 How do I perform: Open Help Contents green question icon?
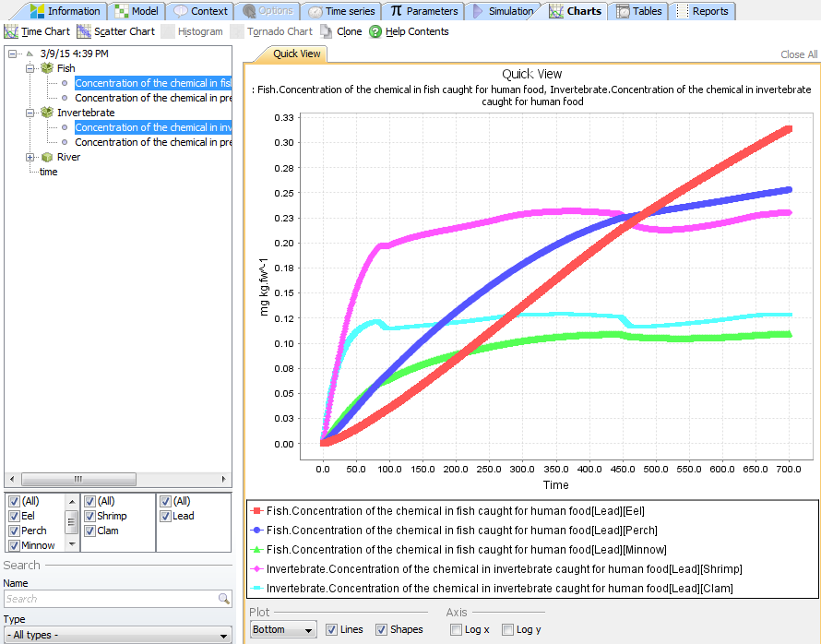[375, 31]
